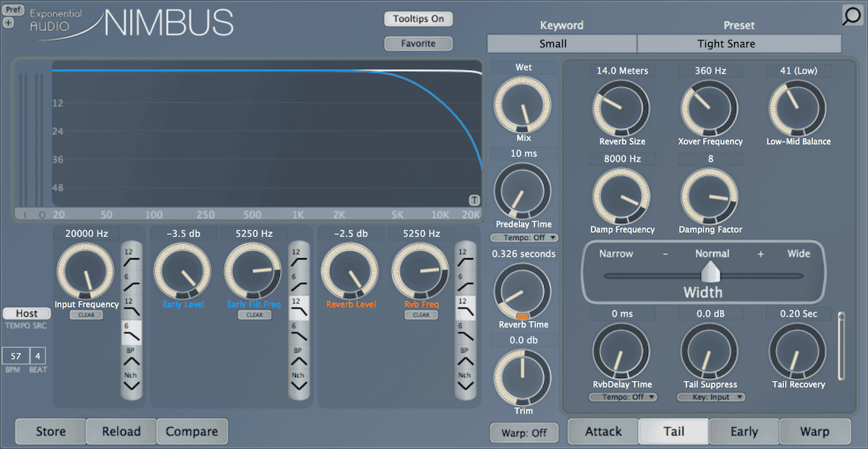
Task: Click the T marker in the EQ graph
Action: [474, 200]
